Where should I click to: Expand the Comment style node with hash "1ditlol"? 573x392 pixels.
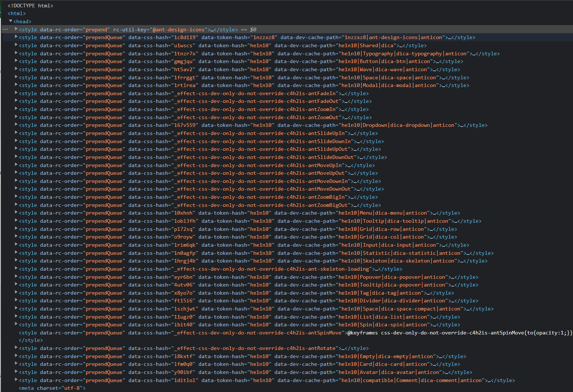pos(16,380)
